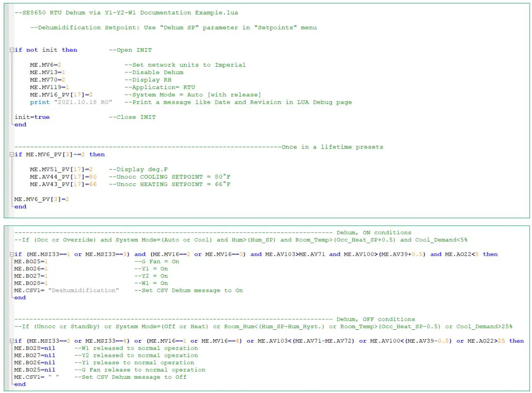This screenshot has height=393, width=532.
Task: Click the line 'ME.BO28=1'
Action: 31,283
